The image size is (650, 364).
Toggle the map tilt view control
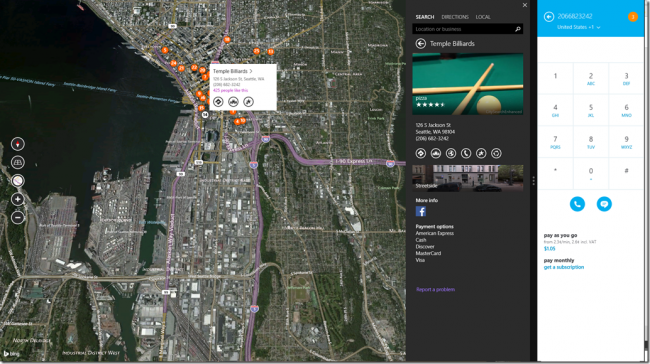point(17,163)
